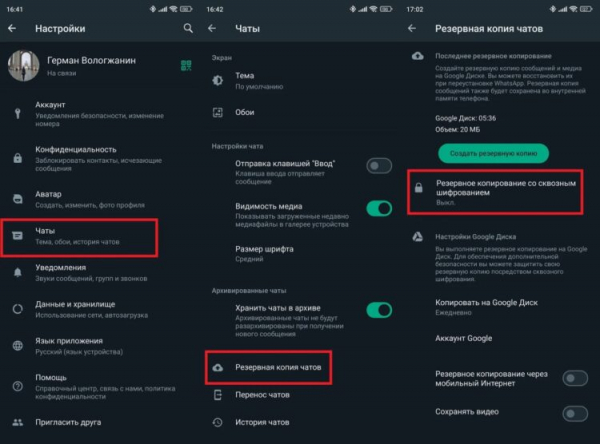Viewport: 600px width, 444px height.
Task: Enable Сохранять видео switch
Action: 575,413
